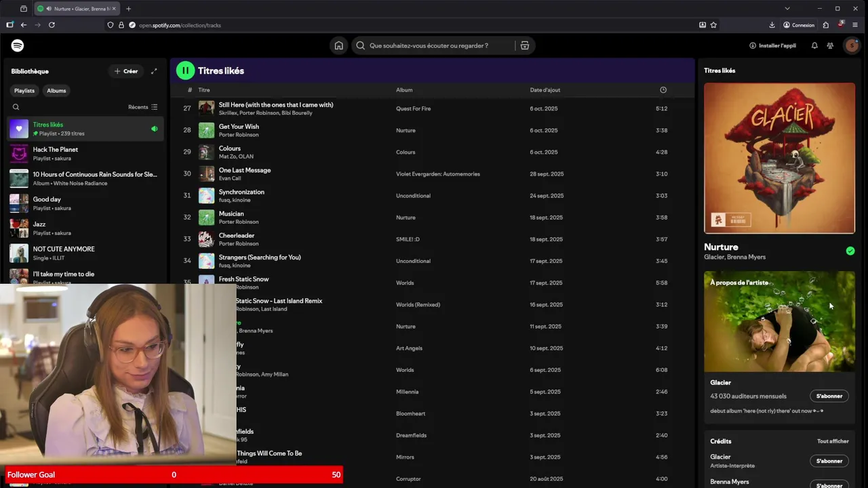Subscribe to Glacier in artist card
This screenshot has width=868, height=488.
pos(829,396)
